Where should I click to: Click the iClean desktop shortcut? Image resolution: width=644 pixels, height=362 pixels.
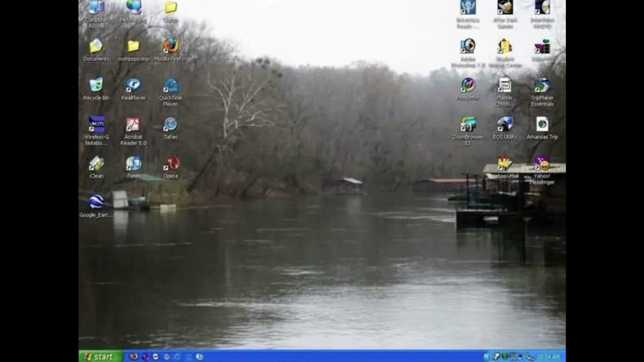[96, 167]
